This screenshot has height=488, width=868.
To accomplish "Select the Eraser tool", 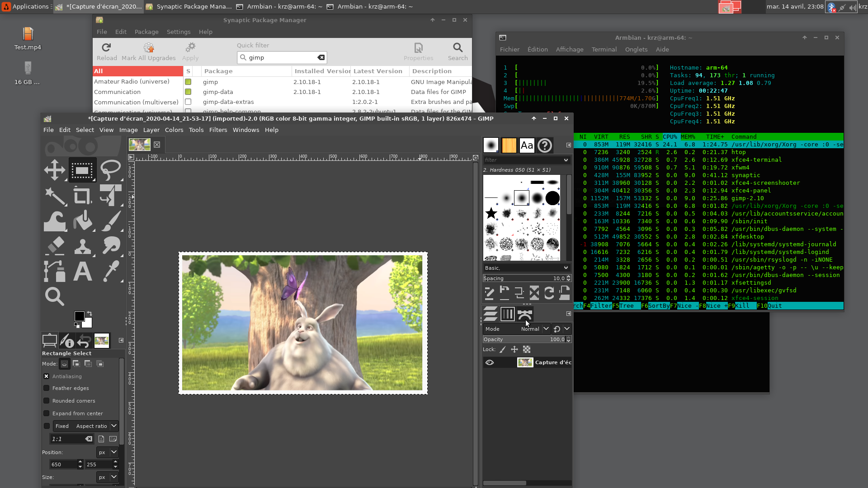I will click(x=55, y=246).
